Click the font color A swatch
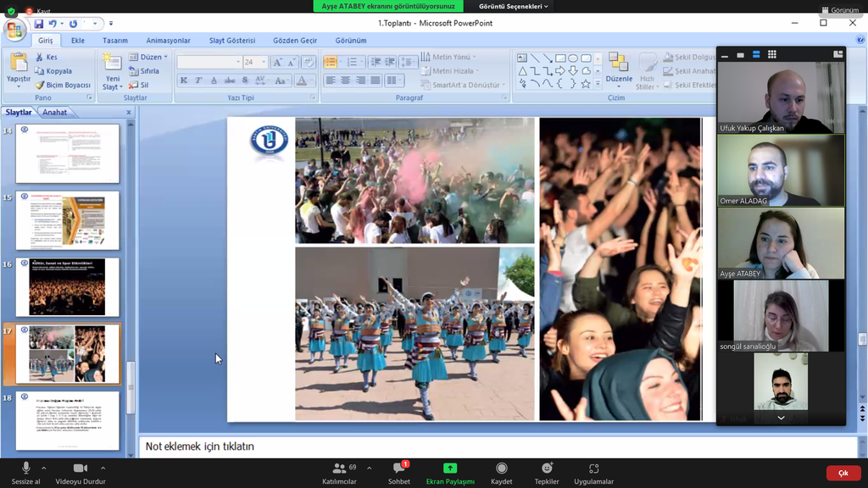This screenshot has height=488, width=868. point(302,80)
